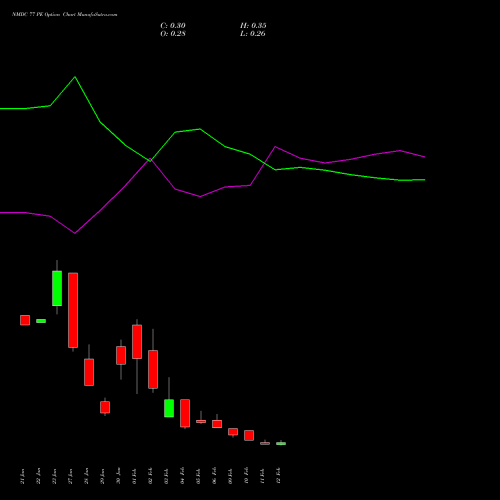This screenshot has height=500, width=500.
Task: Click the 02 Feb date label
Action: pyautogui.click(x=151, y=476)
